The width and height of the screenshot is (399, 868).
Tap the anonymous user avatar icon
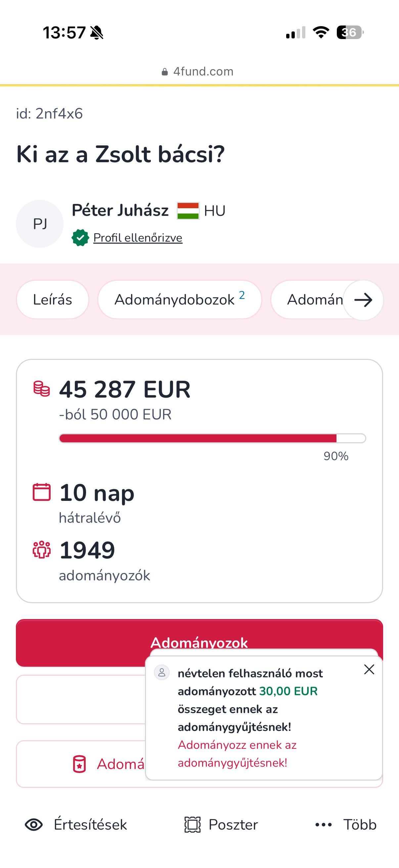[x=162, y=673]
